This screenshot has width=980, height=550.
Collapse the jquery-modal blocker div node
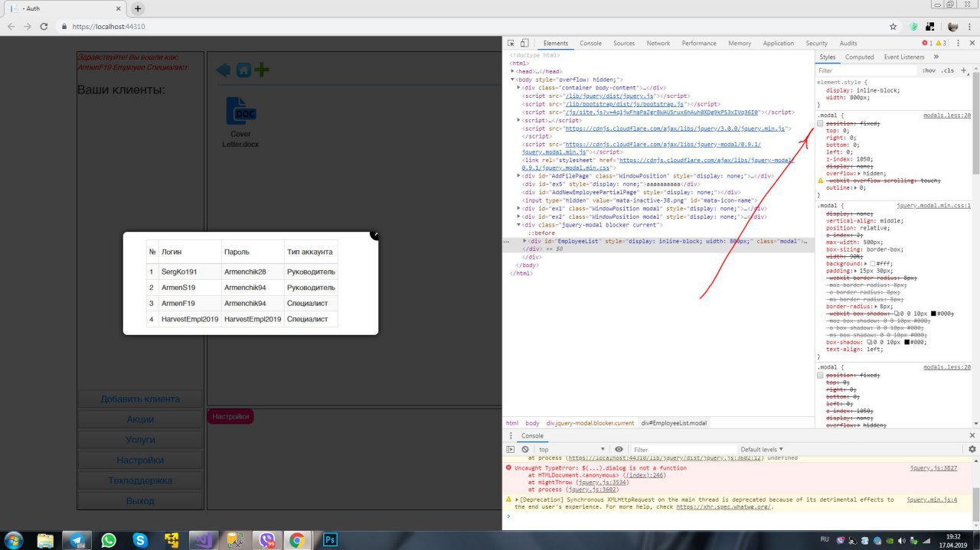point(519,225)
